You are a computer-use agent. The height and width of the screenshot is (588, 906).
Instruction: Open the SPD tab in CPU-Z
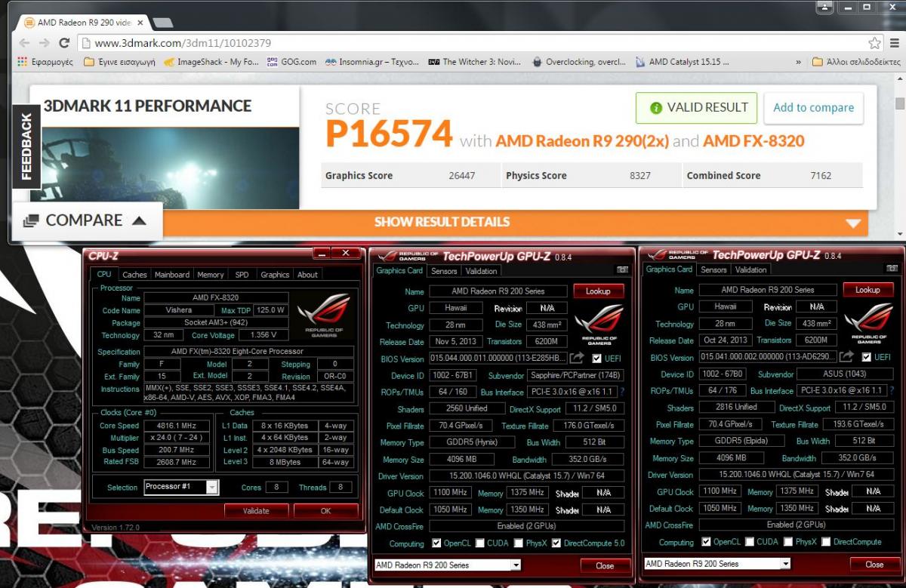point(242,275)
